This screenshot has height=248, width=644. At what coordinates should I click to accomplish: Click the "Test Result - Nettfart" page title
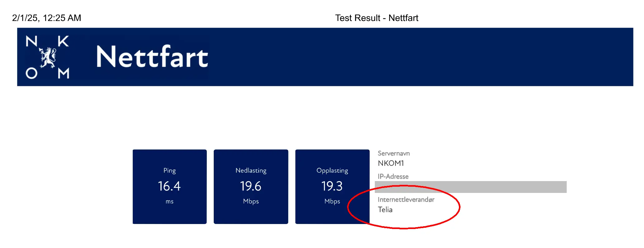(x=377, y=18)
